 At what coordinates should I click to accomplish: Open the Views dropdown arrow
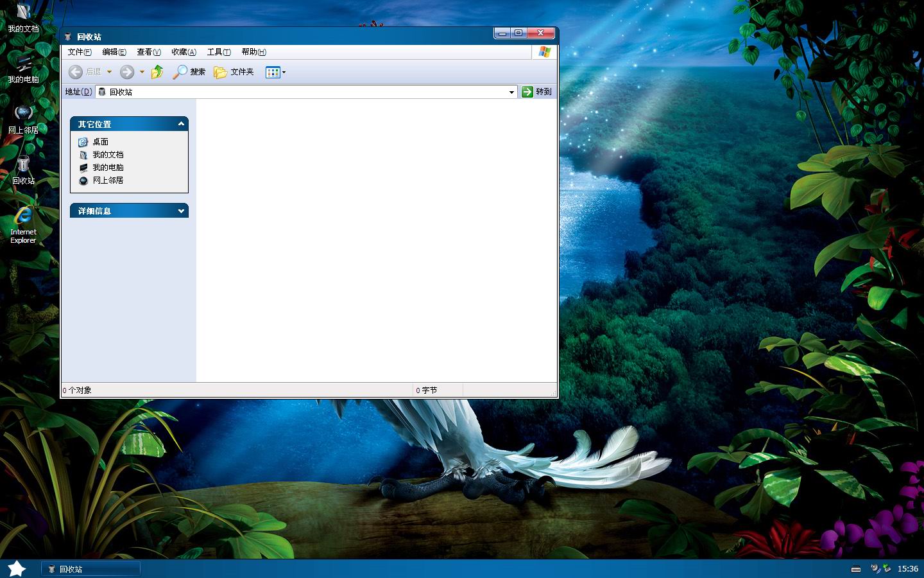284,72
